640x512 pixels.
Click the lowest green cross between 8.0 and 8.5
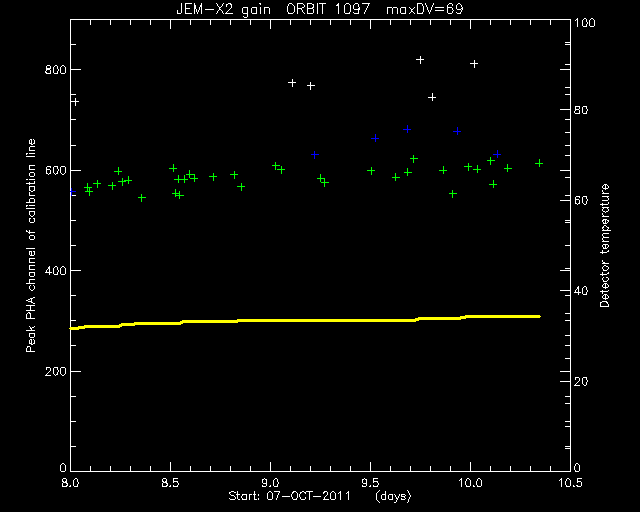coord(142,198)
